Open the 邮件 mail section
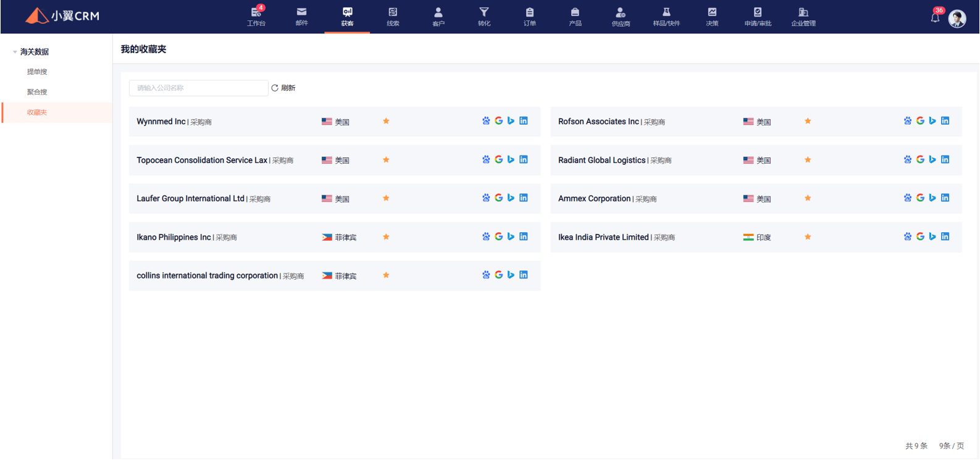This screenshot has width=980, height=463. (301, 17)
